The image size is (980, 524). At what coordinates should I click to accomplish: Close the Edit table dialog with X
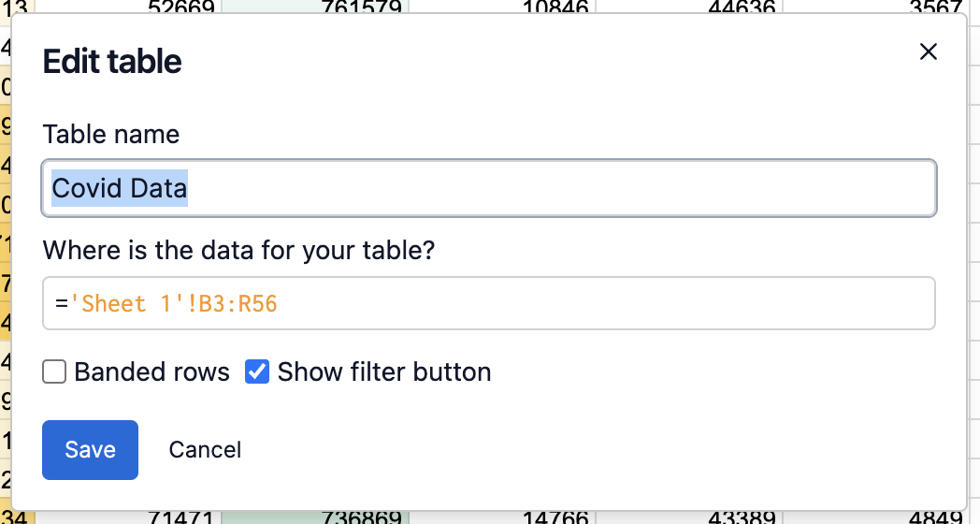(x=928, y=51)
